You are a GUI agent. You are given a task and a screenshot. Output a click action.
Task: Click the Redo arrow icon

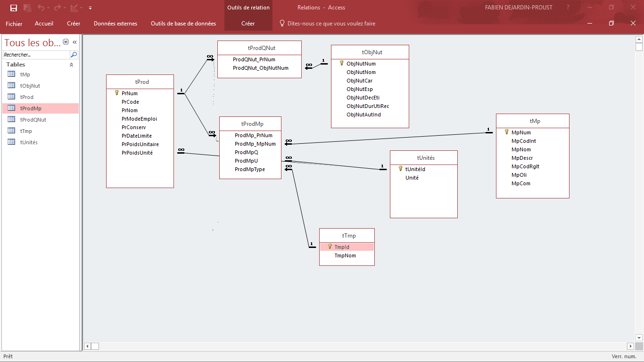57,8
